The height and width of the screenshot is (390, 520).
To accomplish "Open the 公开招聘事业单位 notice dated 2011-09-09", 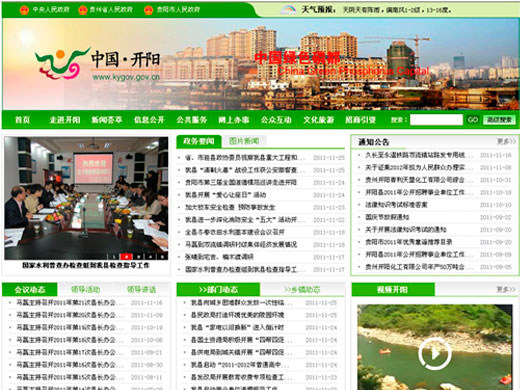I will point(419,254).
